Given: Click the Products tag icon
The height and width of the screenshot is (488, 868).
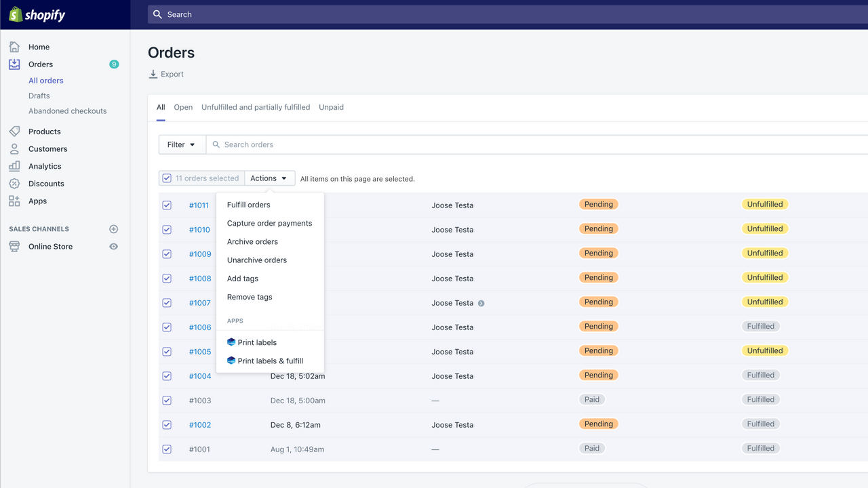Looking at the screenshot, I should [14, 131].
